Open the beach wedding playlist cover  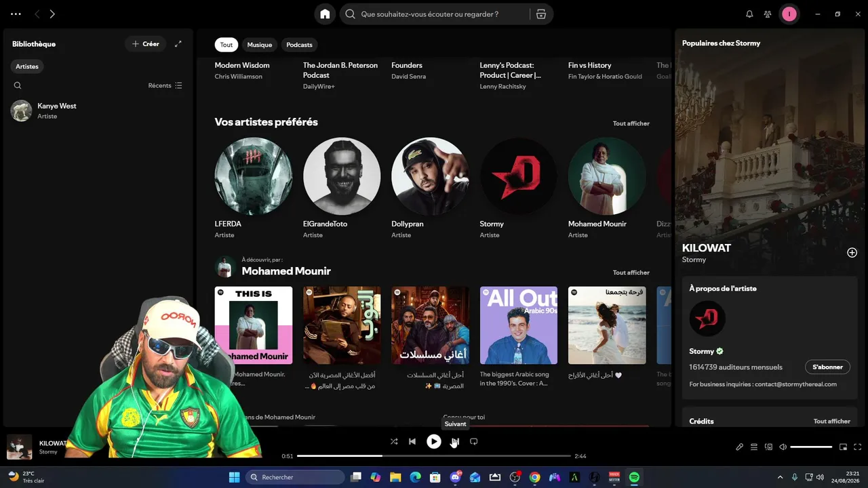[x=607, y=325]
